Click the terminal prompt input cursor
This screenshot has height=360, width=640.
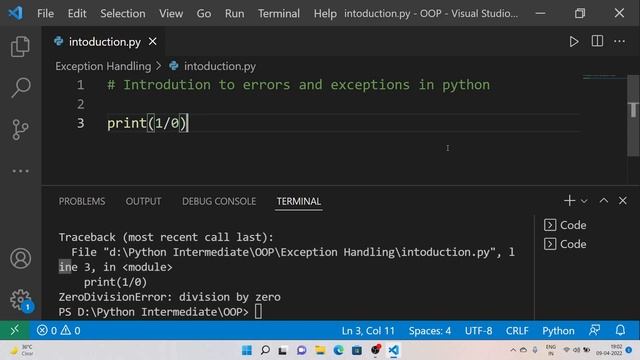pos(258,312)
